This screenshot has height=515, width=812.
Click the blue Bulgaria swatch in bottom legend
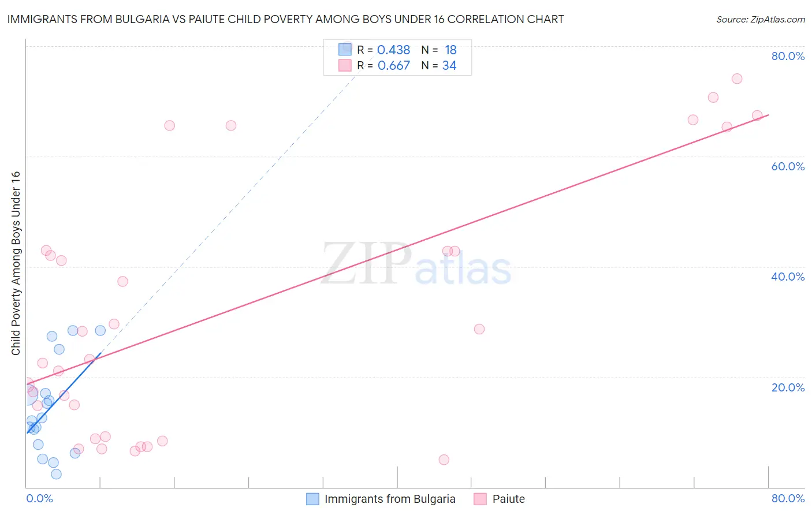(312, 499)
